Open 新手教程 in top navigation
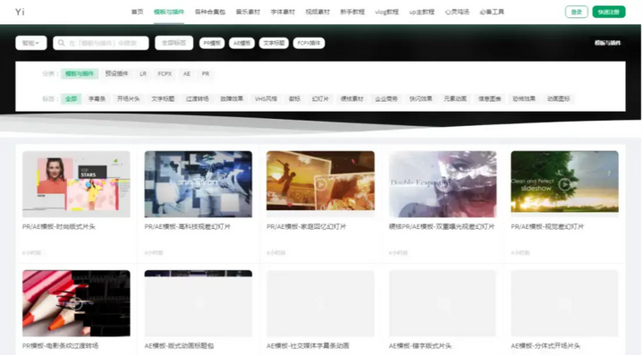Screen dimensions: 644x356 [x=352, y=12]
